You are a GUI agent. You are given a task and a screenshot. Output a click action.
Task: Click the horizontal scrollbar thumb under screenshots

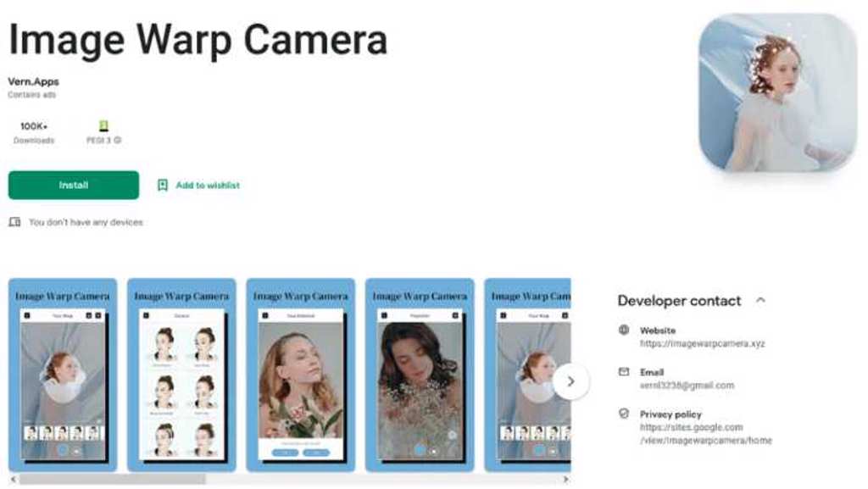113,480
